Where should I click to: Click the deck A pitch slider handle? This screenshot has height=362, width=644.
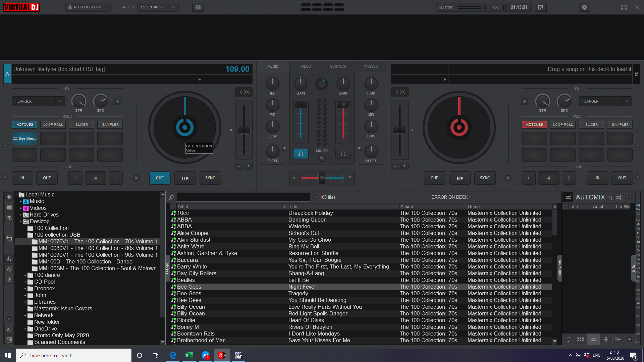point(244,130)
